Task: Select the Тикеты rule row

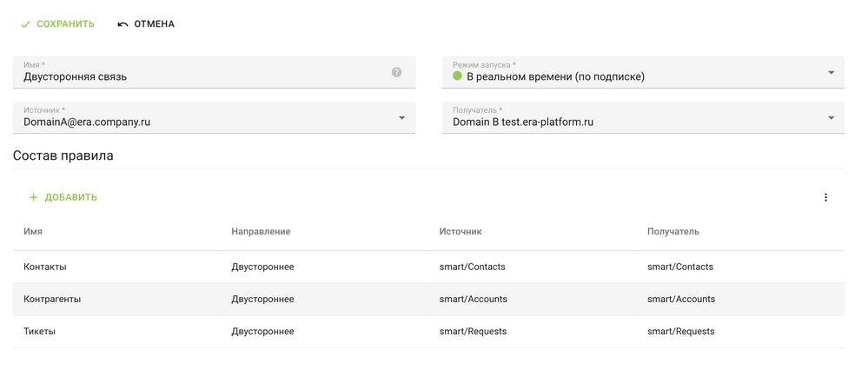Action: click(39, 332)
